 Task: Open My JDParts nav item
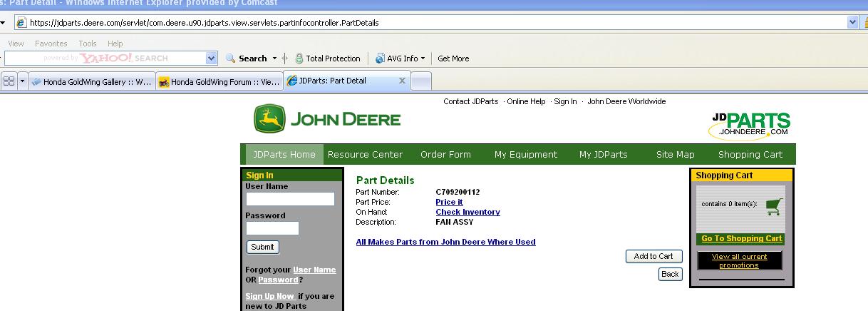[603, 154]
